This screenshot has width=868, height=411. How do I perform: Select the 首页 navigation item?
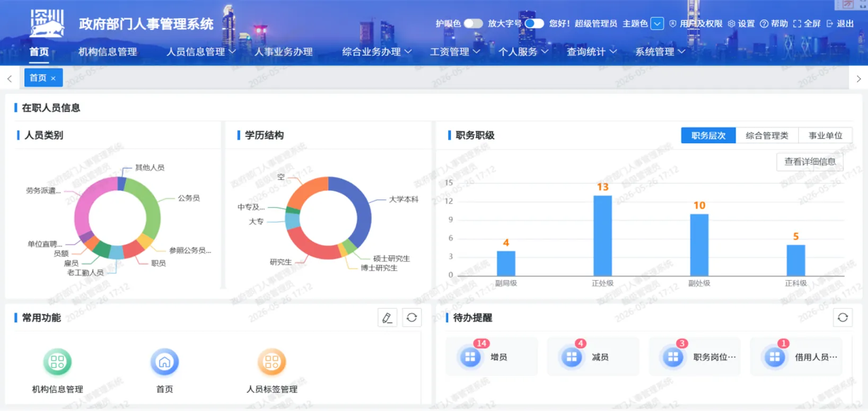tap(39, 51)
